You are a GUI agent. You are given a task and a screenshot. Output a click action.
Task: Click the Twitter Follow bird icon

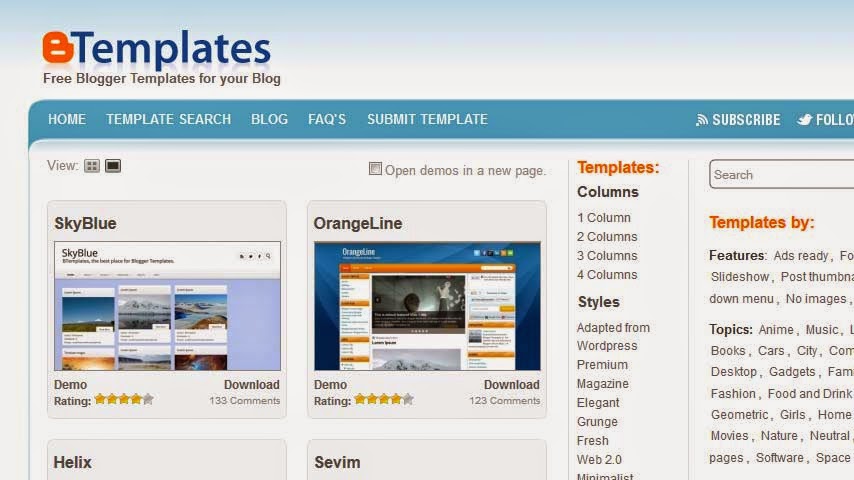804,120
